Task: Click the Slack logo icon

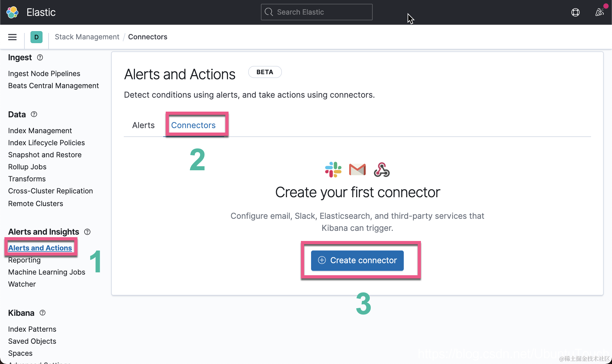Action: point(333,170)
